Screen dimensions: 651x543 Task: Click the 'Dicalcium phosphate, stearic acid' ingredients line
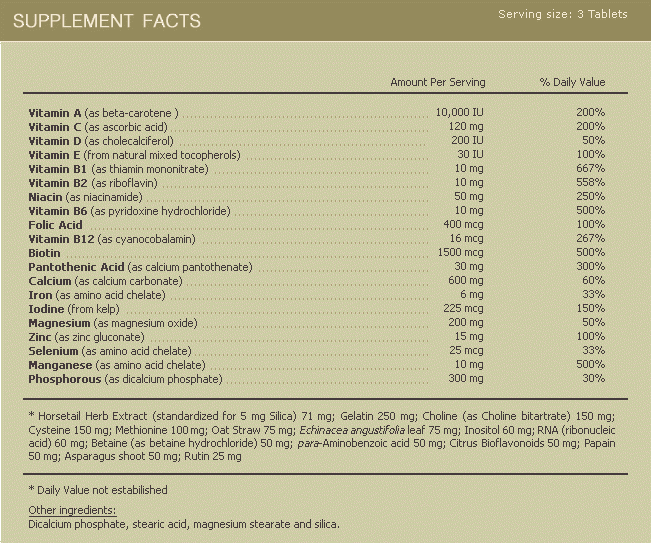pyautogui.click(x=184, y=525)
